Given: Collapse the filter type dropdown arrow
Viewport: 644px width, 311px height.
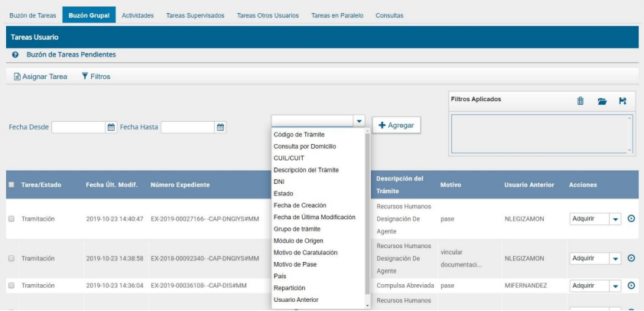Looking at the screenshot, I should coord(359,121).
